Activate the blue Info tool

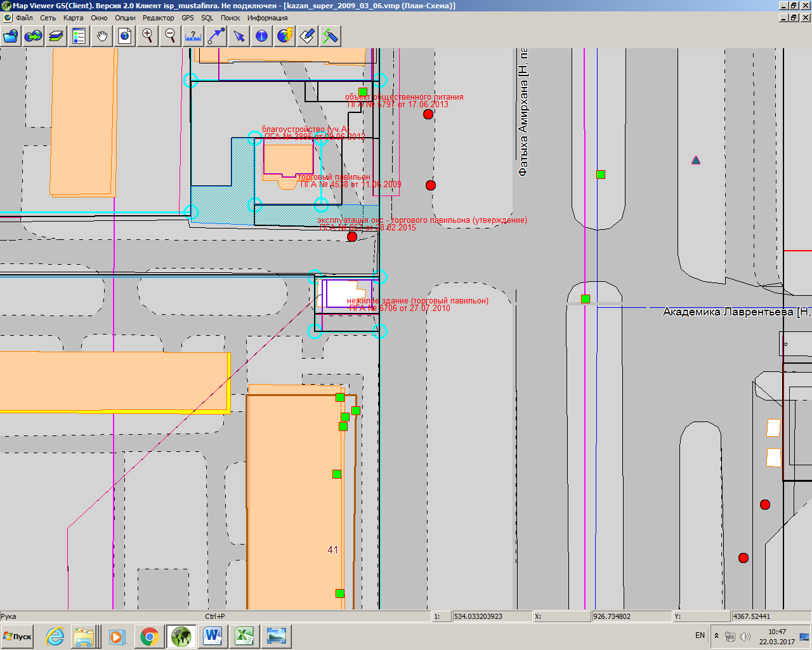tap(262, 36)
